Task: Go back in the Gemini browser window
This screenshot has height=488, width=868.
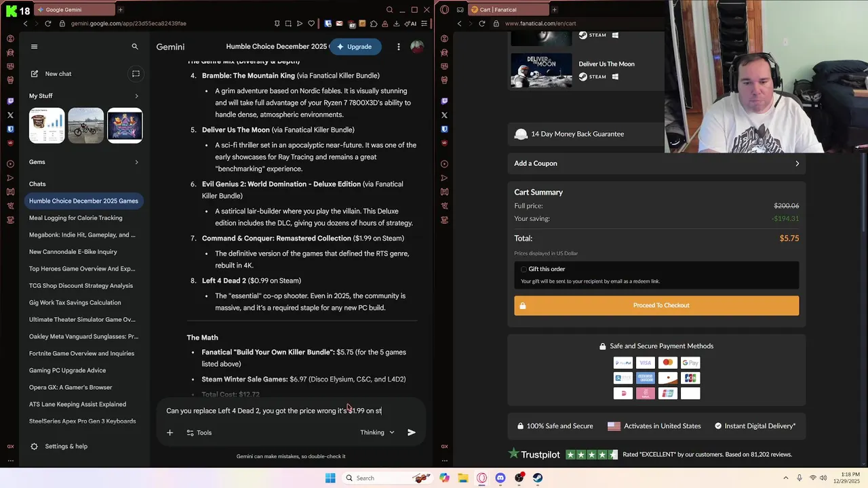Action: [x=25, y=24]
